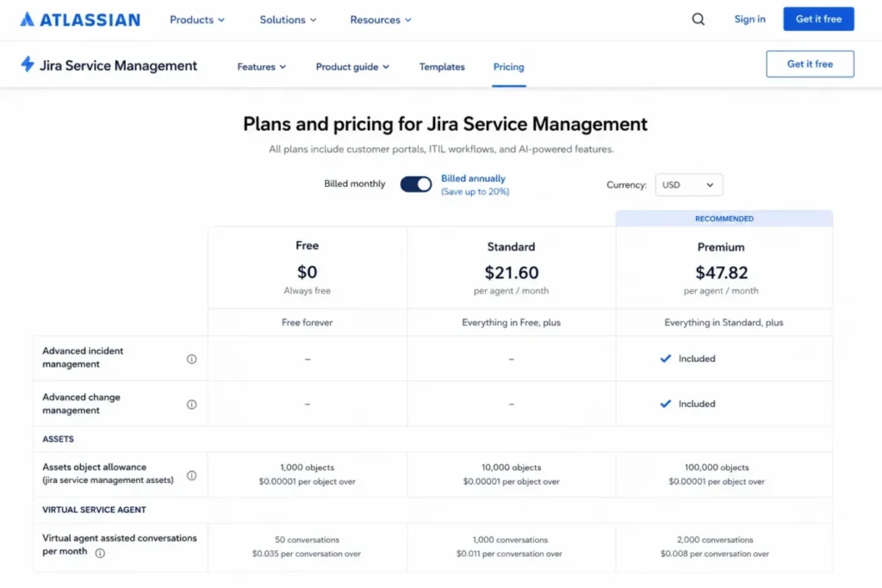The width and height of the screenshot is (882, 588).
Task: Click the Advanced change management row label
Action: pos(82,404)
